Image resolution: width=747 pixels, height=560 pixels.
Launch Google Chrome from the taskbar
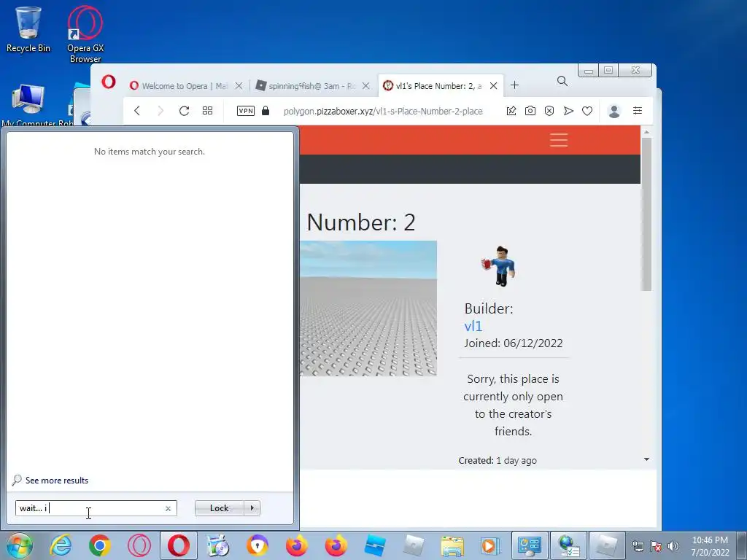[x=99, y=545]
